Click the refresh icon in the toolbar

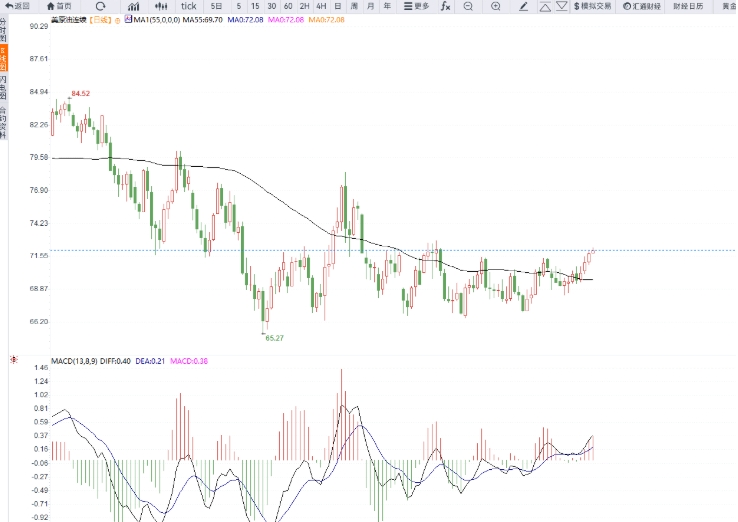pyautogui.click(x=100, y=6)
